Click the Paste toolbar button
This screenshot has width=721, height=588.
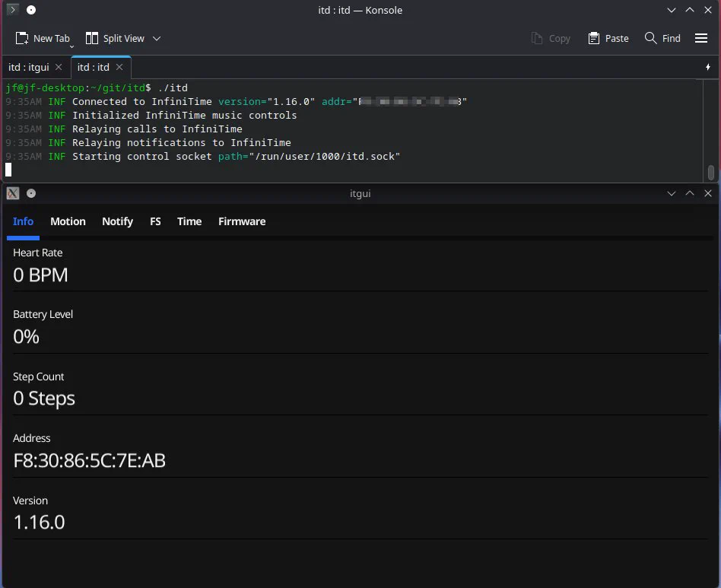[608, 39]
